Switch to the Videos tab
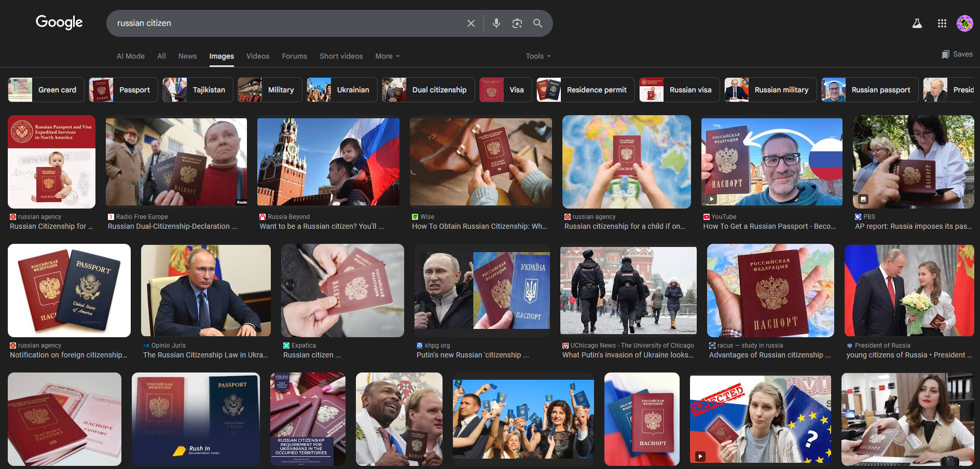The height and width of the screenshot is (469, 980). [x=258, y=56]
